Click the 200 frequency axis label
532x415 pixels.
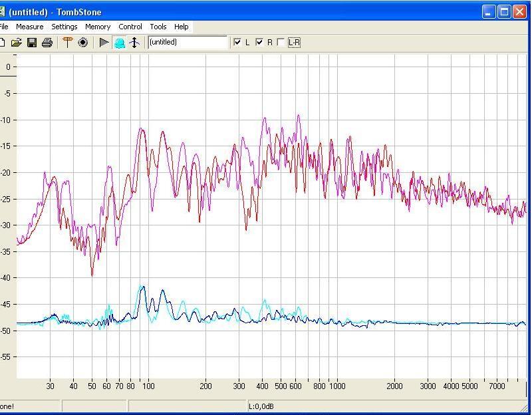coord(205,386)
